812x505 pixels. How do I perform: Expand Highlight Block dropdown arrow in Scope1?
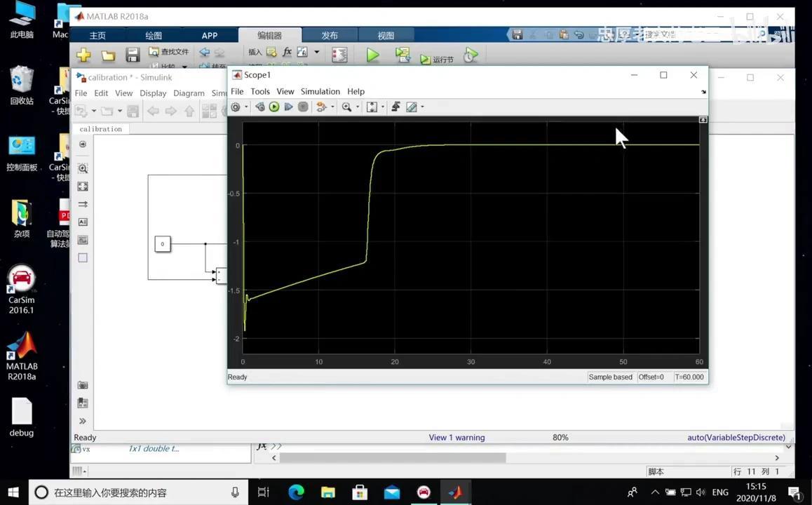[332, 107]
